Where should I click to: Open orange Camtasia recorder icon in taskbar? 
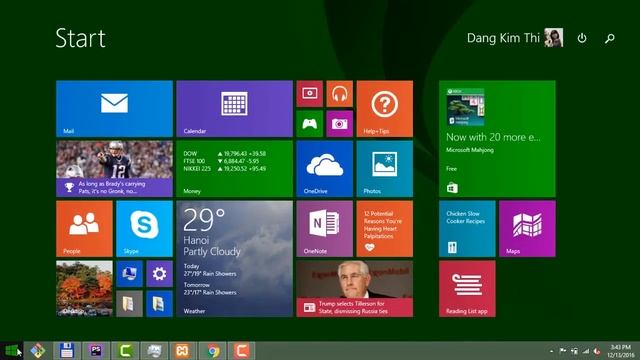pos(241,351)
